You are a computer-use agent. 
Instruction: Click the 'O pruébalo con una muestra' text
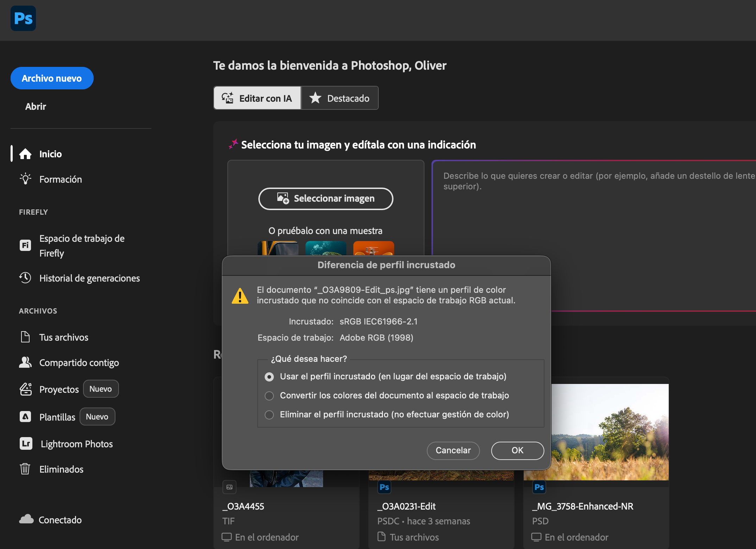pyautogui.click(x=326, y=231)
